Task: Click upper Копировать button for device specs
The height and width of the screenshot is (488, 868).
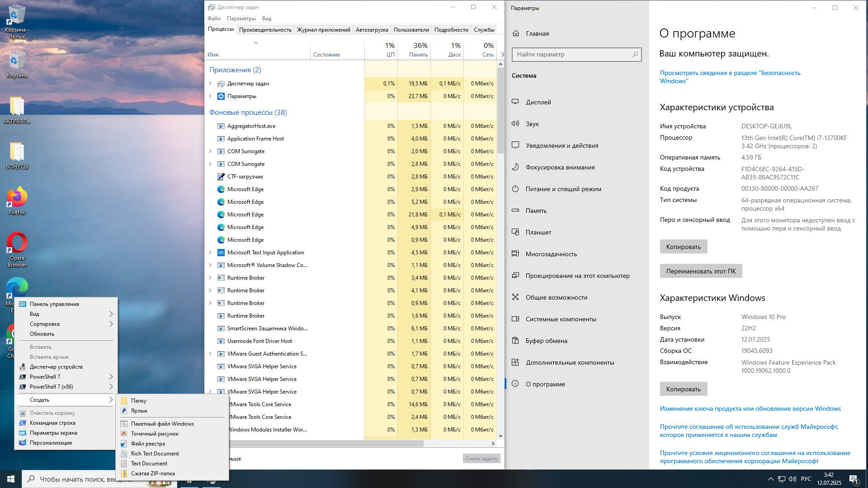Action: (x=683, y=247)
